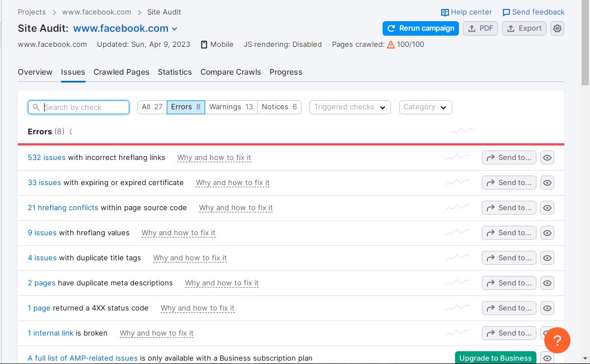Click the Rerun campaign button
This screenshot has width=590, height=364.
pos(420,28)
